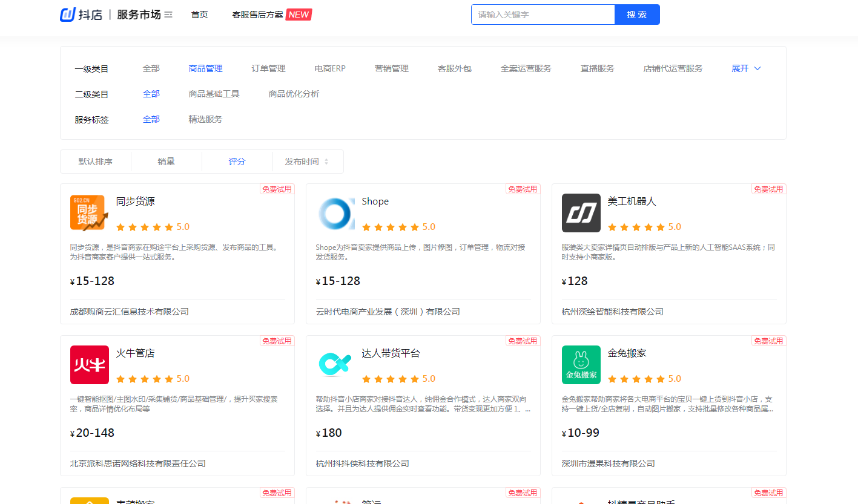This screenshot has width=858, height=504.
Task: Click 深圳市漫果科技有限公司 vendor name
Action: pos(609,463)
